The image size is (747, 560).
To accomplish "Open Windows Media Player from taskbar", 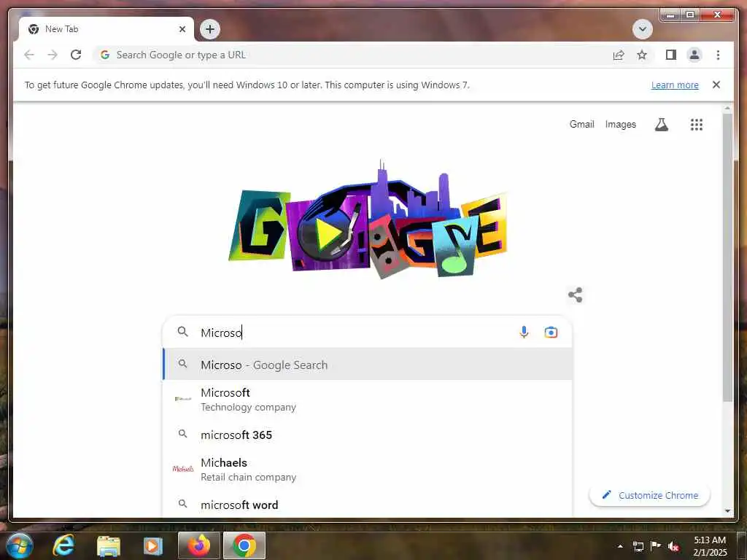I will pos(153,545).
